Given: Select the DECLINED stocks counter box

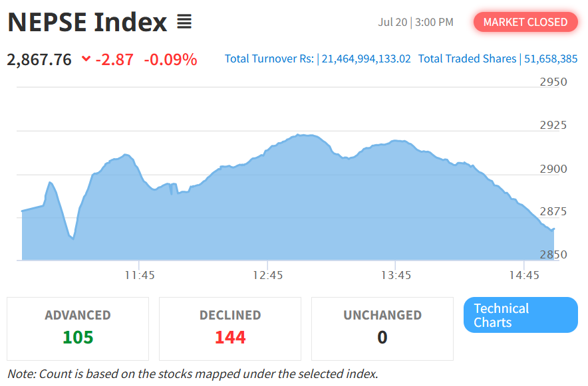Looking at the screenshot, I should click(229, 328).
